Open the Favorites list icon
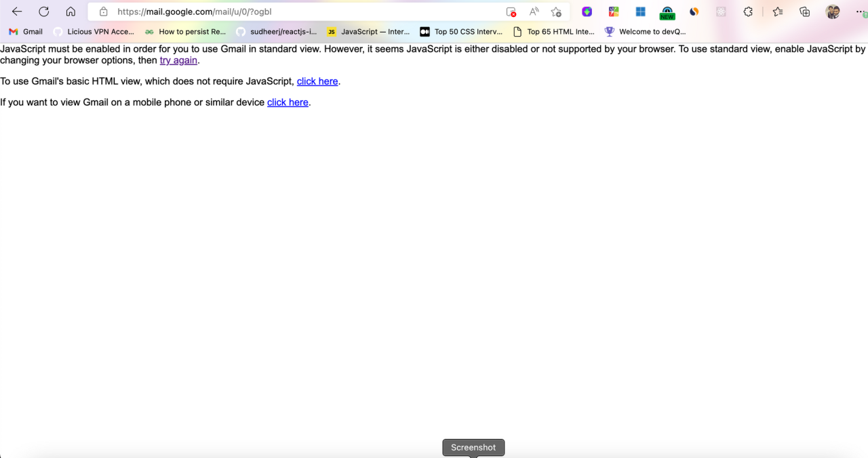 coord(778,12)
